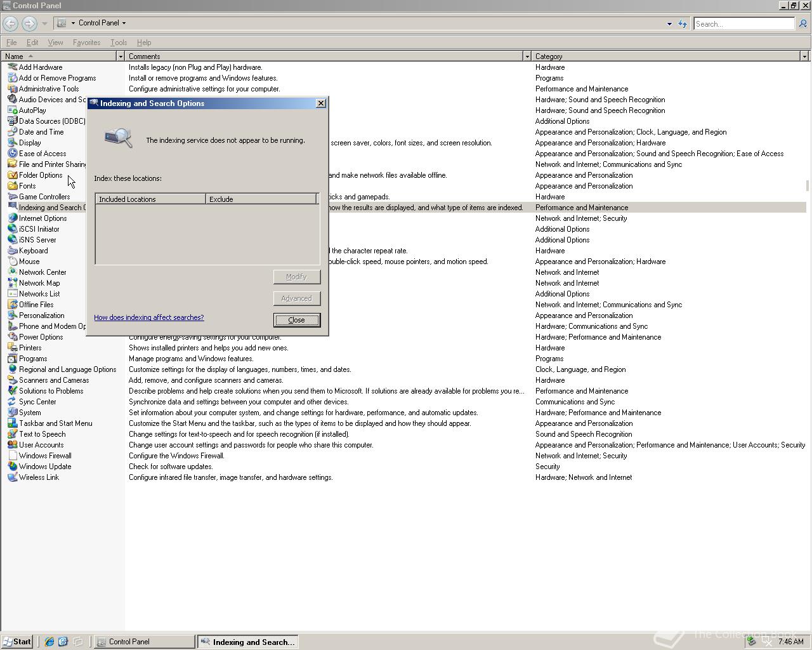This screenshot has height=650, width=812.
Task: Select the Date and Time icon
Action: point(12,132)
